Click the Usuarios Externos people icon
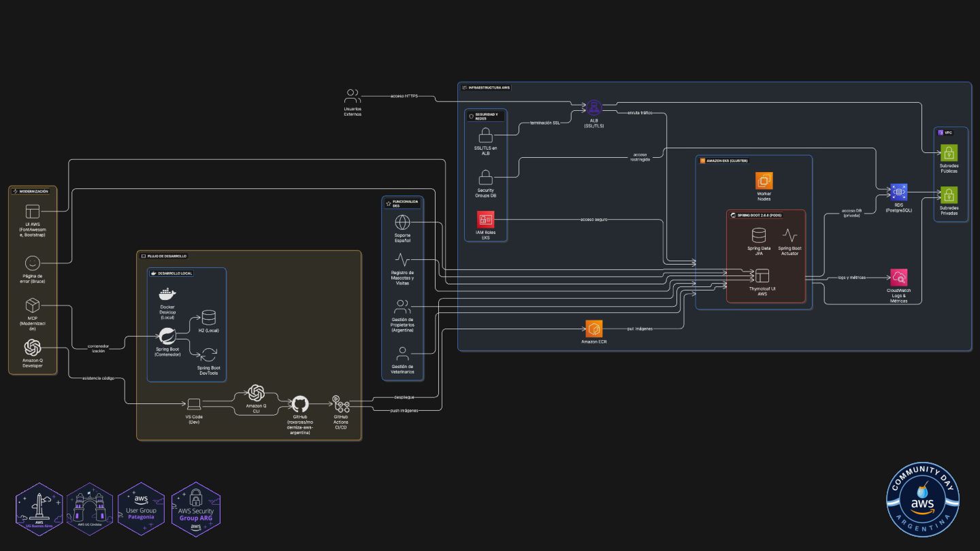980x551 pixels. [x=353, y=96]
